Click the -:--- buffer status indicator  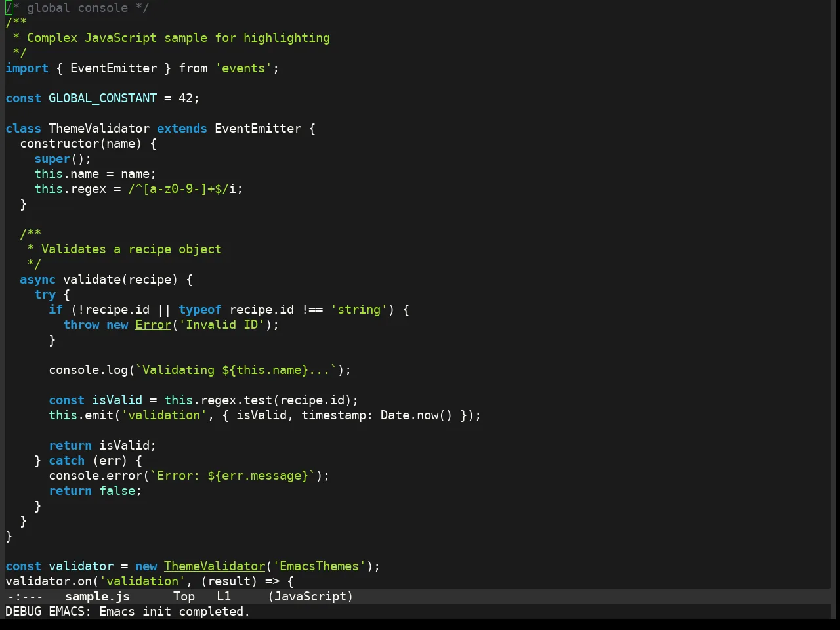coord(24,597)
